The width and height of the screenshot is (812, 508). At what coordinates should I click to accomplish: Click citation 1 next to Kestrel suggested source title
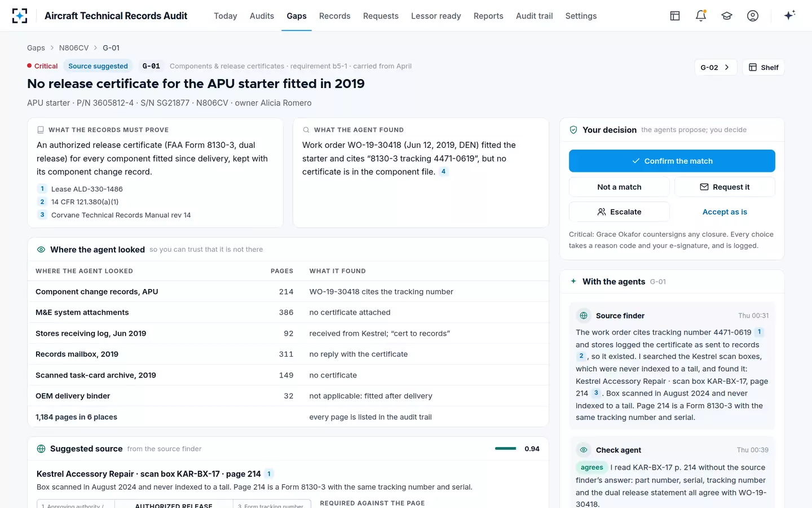tap(269, 474)
